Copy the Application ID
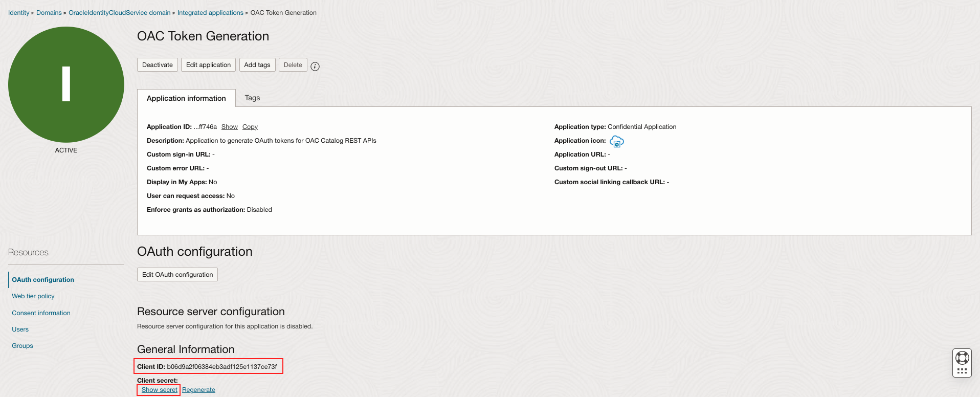980x397 pixels. coord(250,127)
